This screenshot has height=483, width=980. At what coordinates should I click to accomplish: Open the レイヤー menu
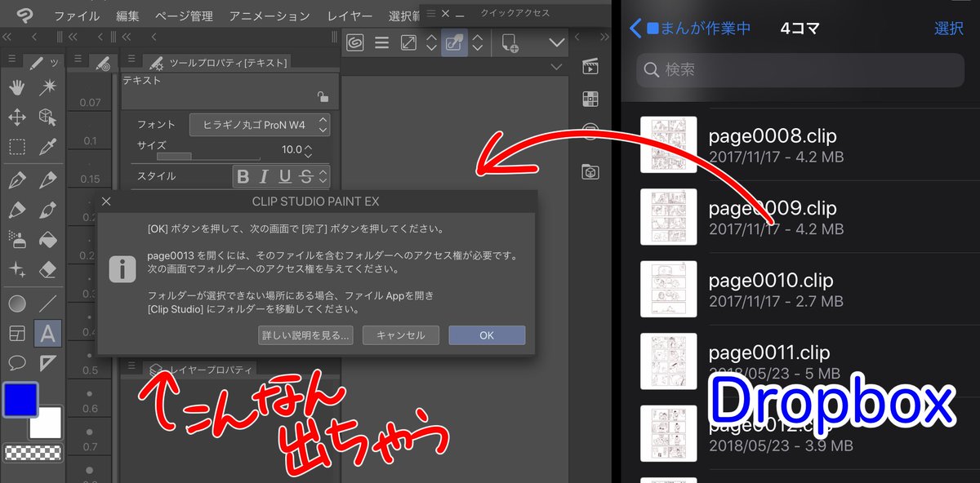coord(350,16)
